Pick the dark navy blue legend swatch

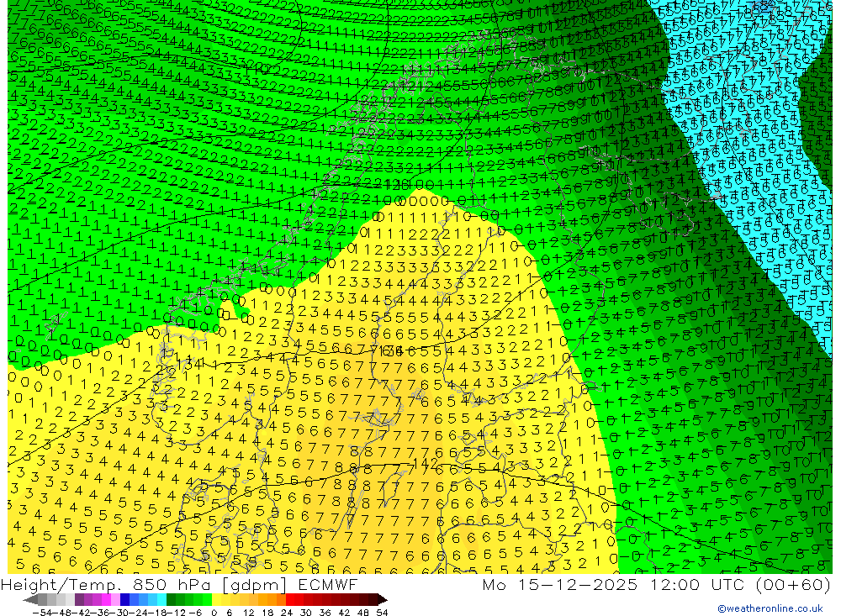[x=124, y=599]
